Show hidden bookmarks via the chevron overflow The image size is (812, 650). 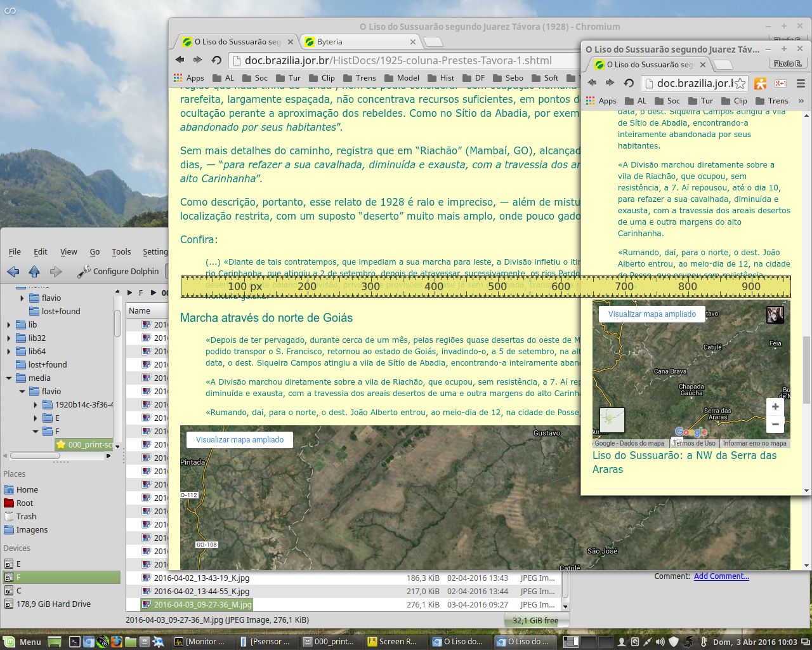(x=801, y=101)
